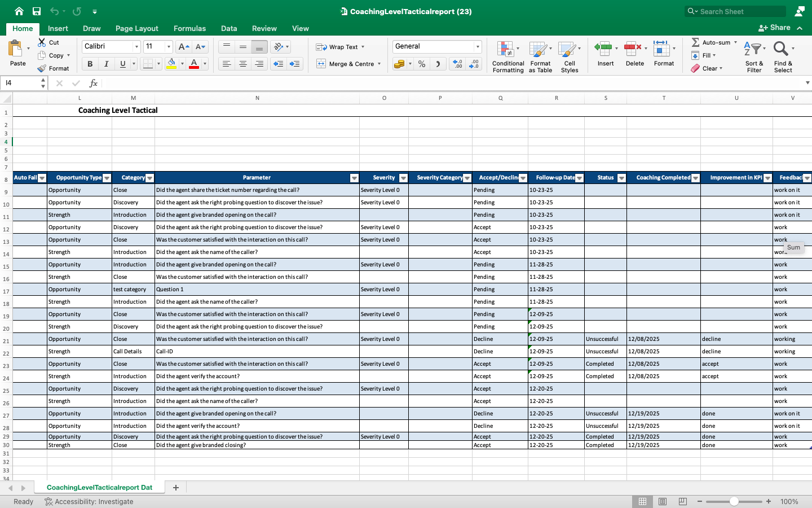Click the Increase Font Size icon

click(183, 47)
